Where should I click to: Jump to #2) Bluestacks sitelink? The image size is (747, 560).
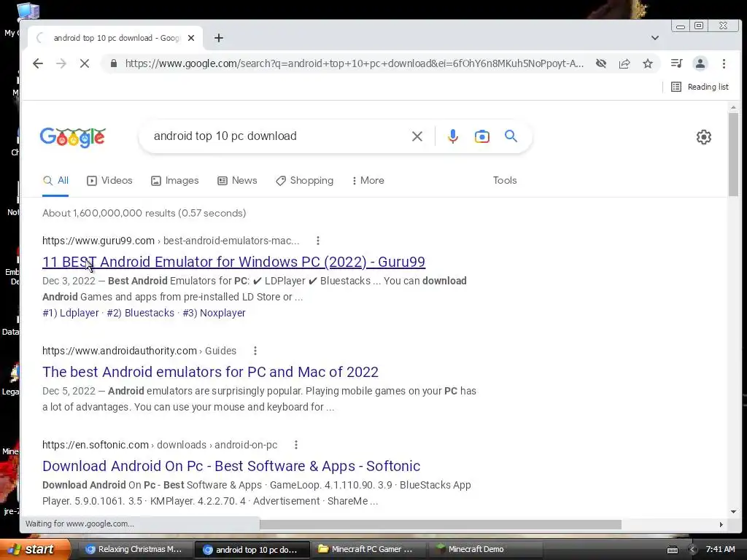[x=141, y=314]
